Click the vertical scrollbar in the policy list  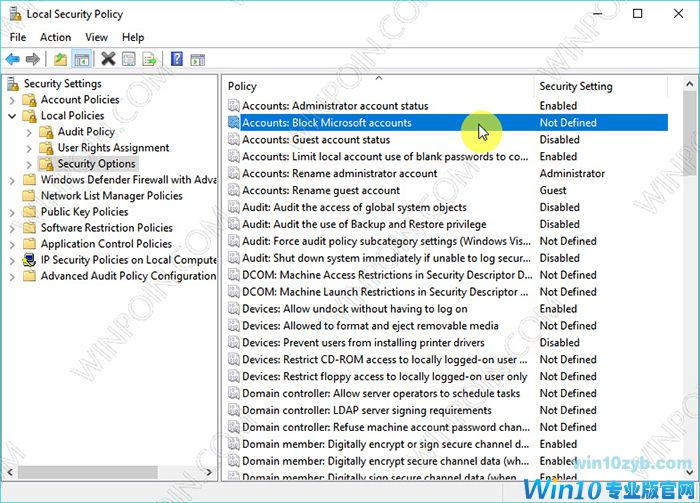pos(689,300)
